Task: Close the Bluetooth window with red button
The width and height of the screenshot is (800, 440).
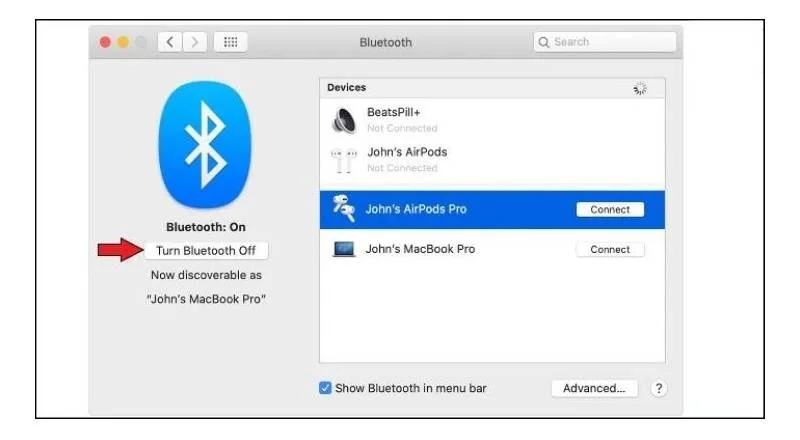Action: coord(105,42)
